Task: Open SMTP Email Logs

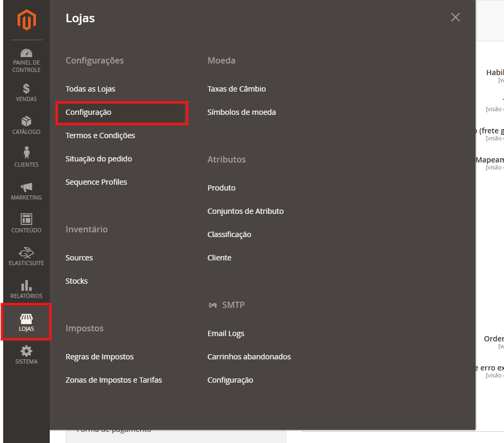Action: click(226, 333)
